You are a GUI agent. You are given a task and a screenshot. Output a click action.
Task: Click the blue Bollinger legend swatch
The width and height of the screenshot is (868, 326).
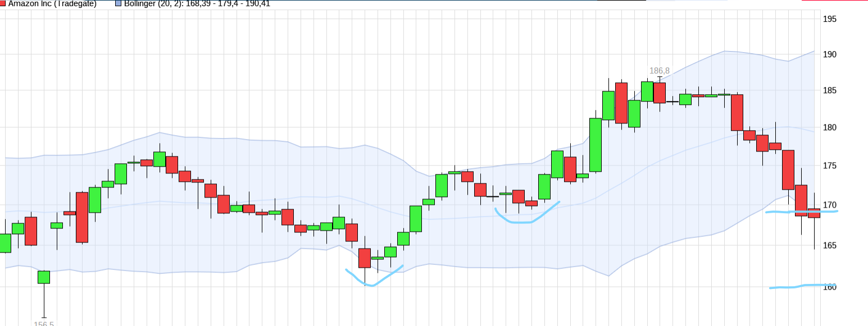(118, 3)
